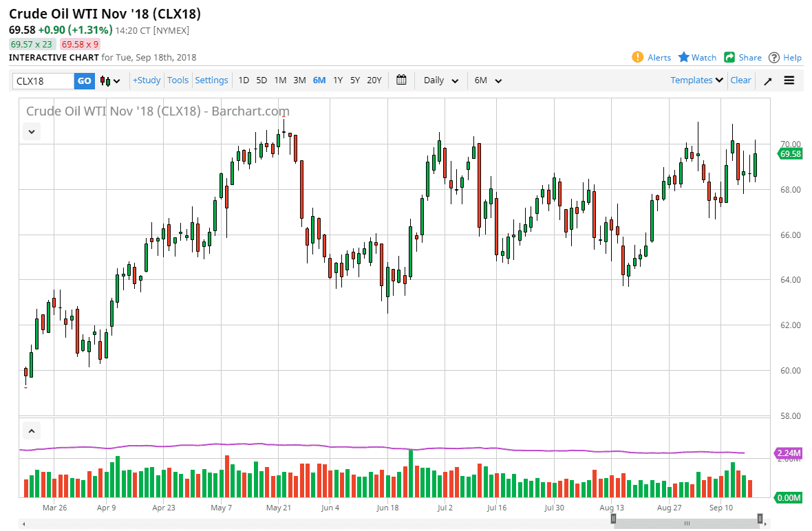Click the calendar date-selection icon

tap(402, 80)
